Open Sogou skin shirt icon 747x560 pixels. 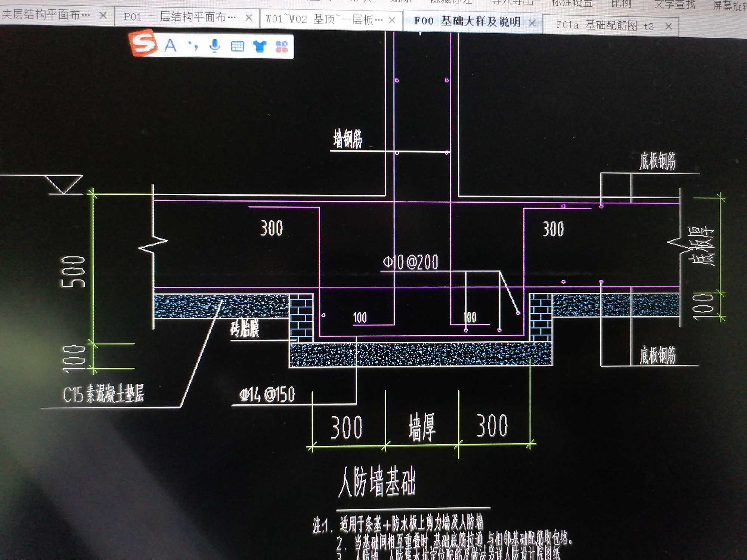tap(260, 46)
